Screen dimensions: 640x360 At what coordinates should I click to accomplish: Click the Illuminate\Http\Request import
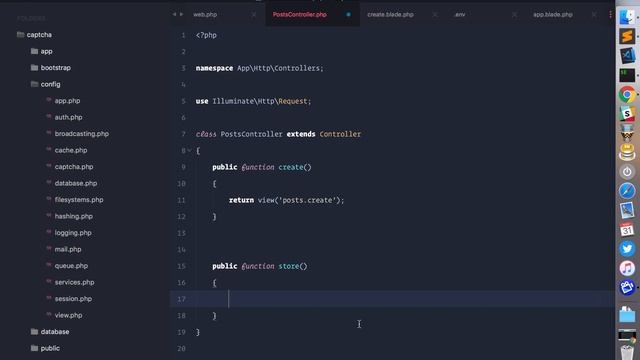pos(261,101)
